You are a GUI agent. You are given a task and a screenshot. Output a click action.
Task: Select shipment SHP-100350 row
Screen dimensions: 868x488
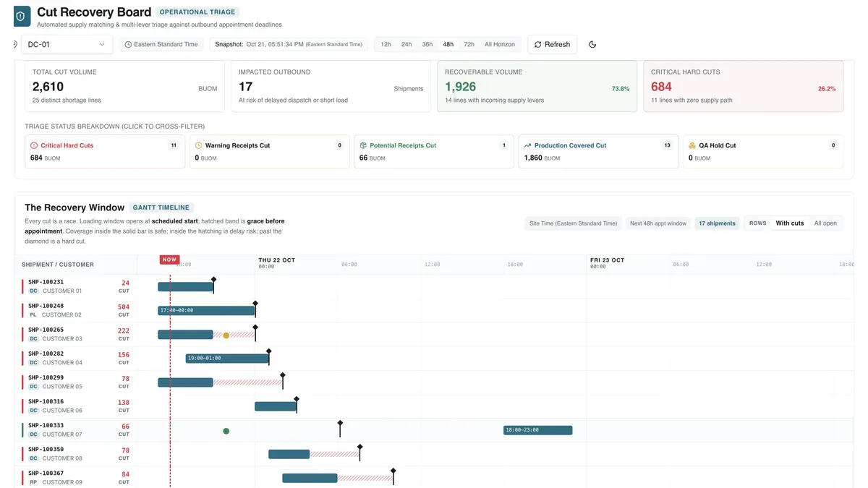434,454
